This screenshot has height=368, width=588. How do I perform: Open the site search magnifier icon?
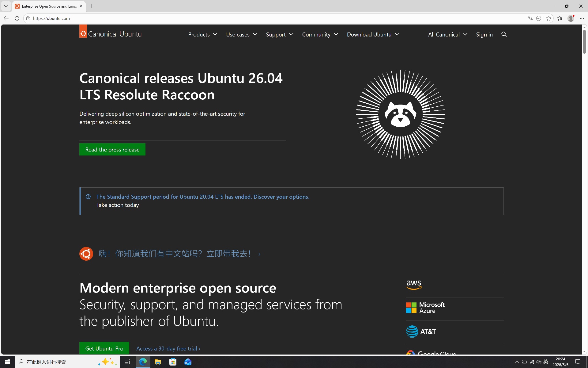[x=504, y=34]
